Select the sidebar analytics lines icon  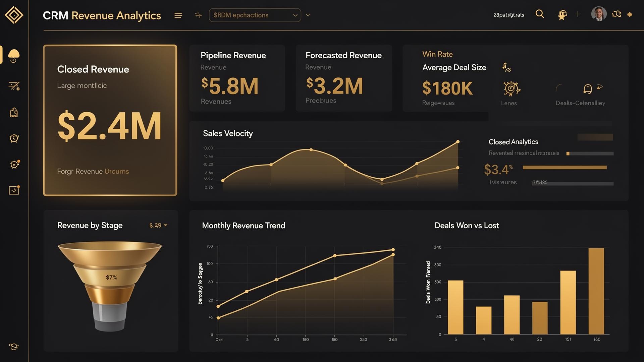14,86
